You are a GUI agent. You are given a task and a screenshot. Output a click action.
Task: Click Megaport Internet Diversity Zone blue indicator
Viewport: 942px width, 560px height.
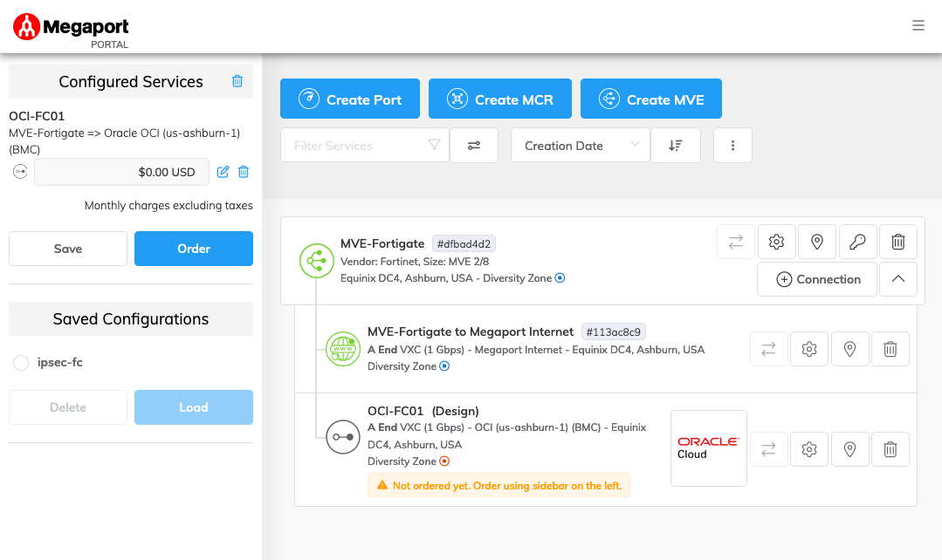444,366
